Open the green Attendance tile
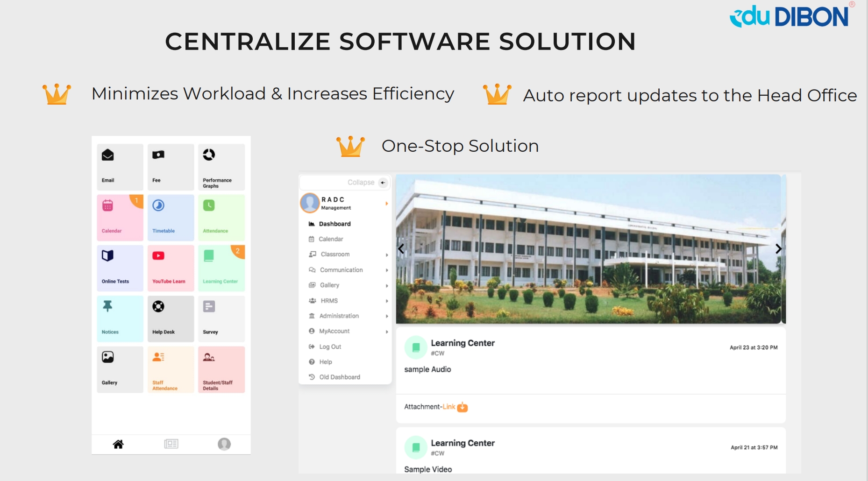 (221, 218)
